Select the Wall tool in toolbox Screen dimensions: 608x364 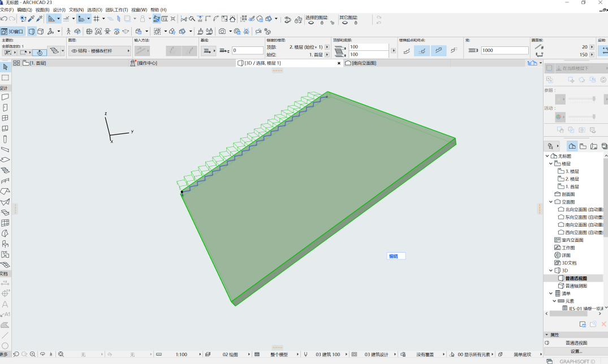coord(5,97)
